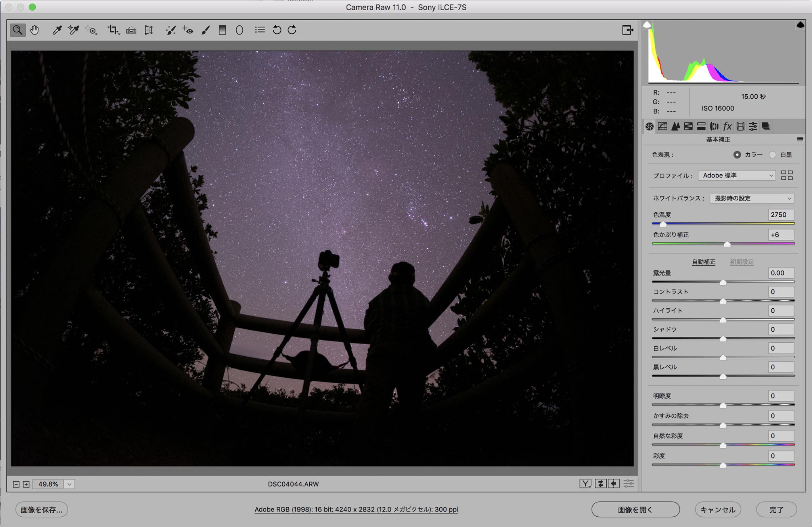
Task: Select the カラー radio button
Action: pyautogui.click(x=737, y=155)
